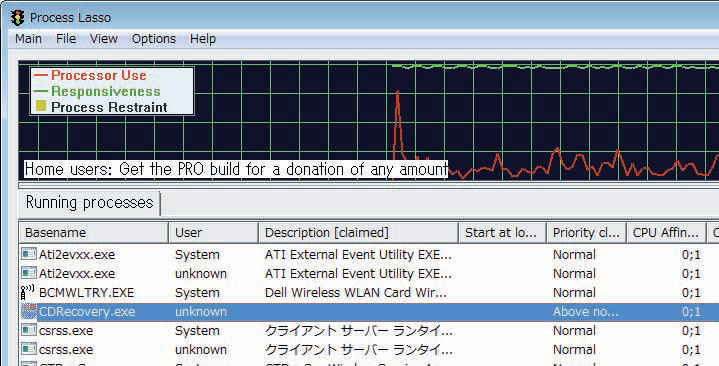Click the first Ati2evxx.exe System row icon

(29, 254)
